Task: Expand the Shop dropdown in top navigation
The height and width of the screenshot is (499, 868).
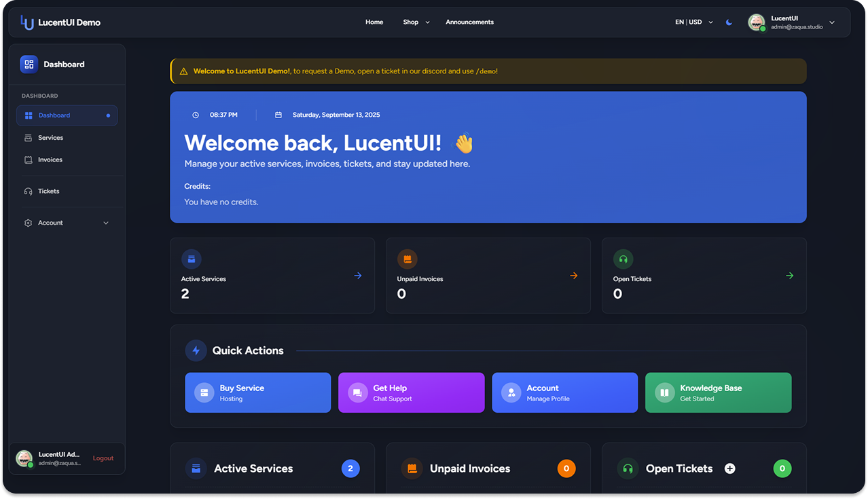Action: [x=415, y=22]
